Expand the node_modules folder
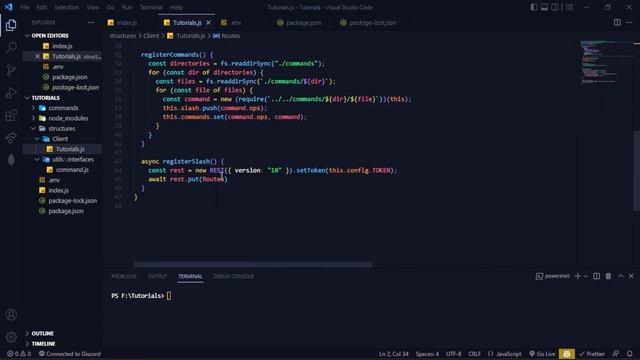The image size is (640, 360). tap(68, 118)
